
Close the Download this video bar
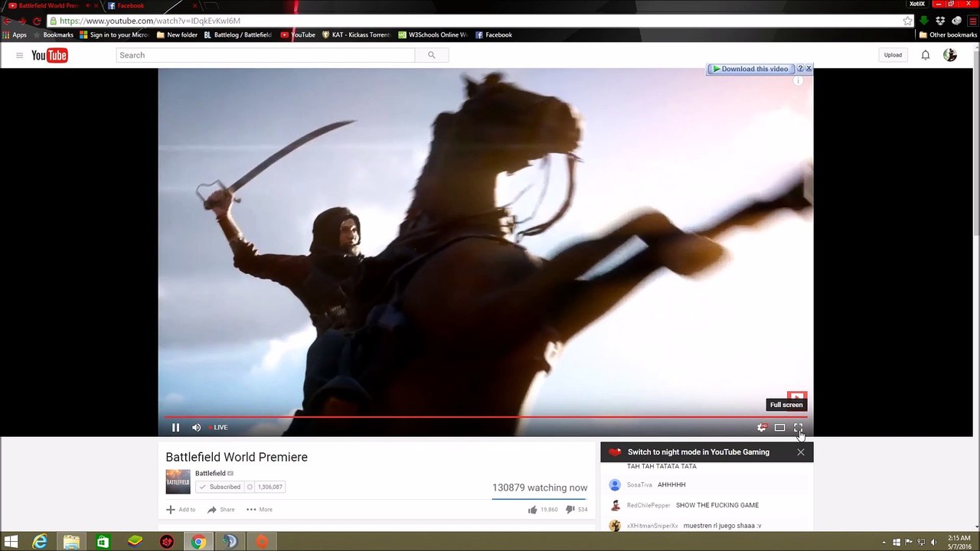point(808,69)
